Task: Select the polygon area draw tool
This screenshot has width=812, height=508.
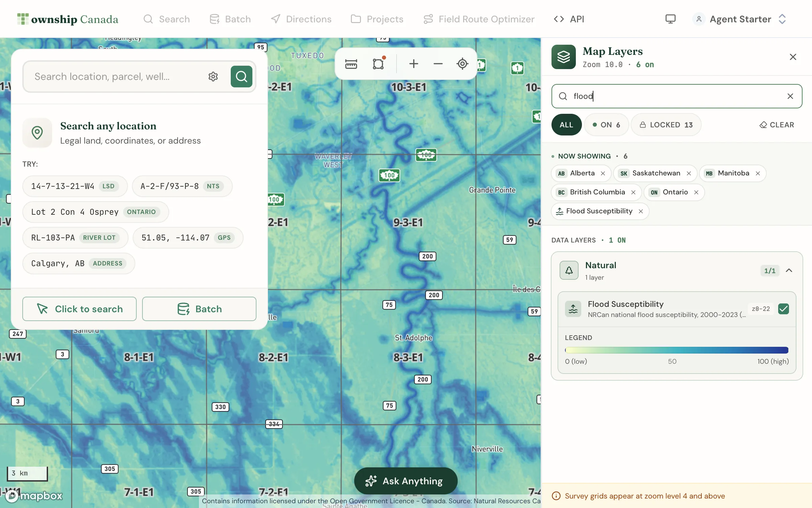Action: 378,64
